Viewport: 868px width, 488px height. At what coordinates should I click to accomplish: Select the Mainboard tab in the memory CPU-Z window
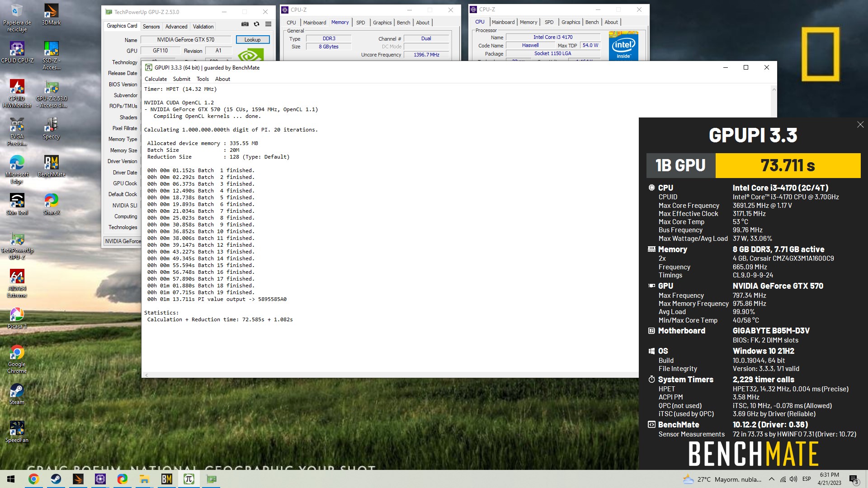(314, 23)
